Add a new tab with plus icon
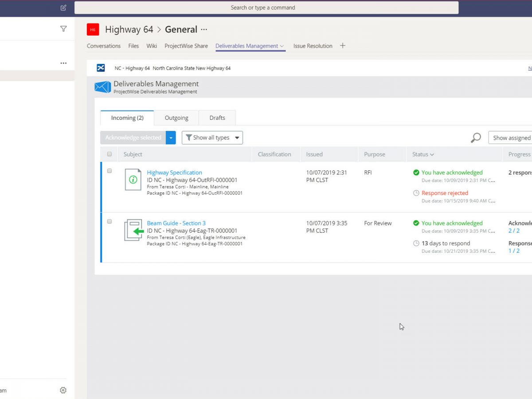The height and width of the screenshot is (399, 532). click(342, 46)
